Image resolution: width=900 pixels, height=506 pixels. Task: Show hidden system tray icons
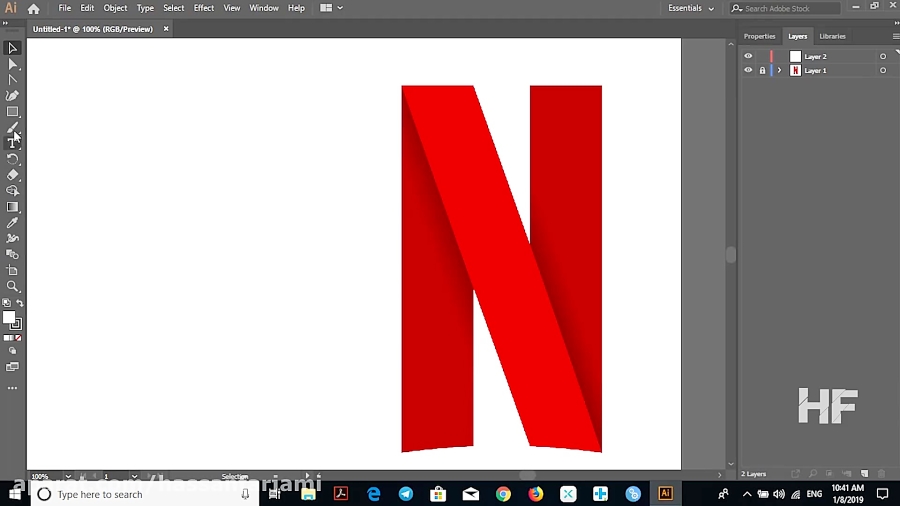(747, 493)
